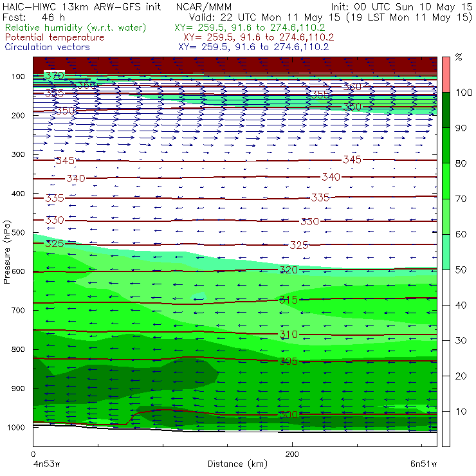
Task: Click the "100" pressure axis label
Action: click(x=18, y=77)
